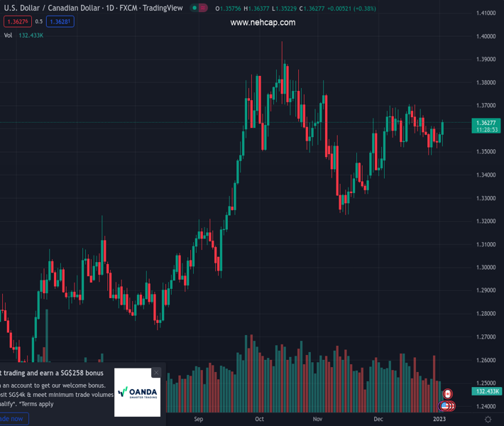Click the 2023 label on the time axis
This screenshot has height=426, width=504.
[440, 419]
